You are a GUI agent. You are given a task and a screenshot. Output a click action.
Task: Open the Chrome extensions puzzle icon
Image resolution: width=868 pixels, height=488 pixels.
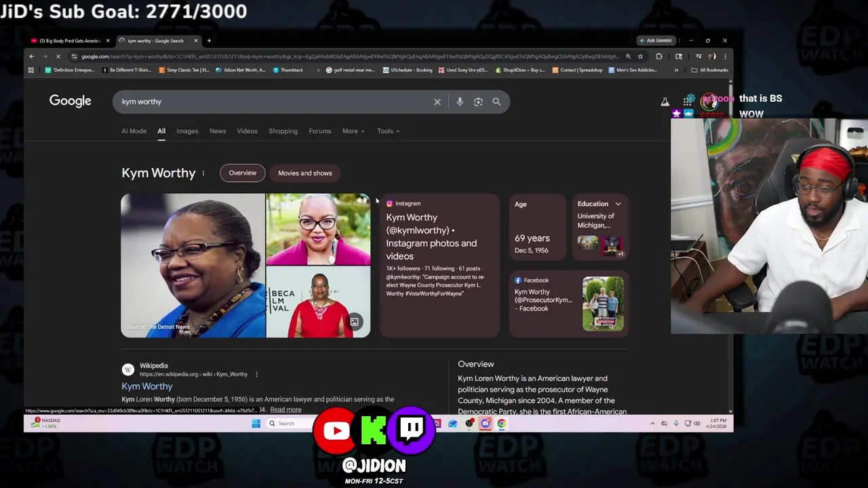tap(658, 56)
